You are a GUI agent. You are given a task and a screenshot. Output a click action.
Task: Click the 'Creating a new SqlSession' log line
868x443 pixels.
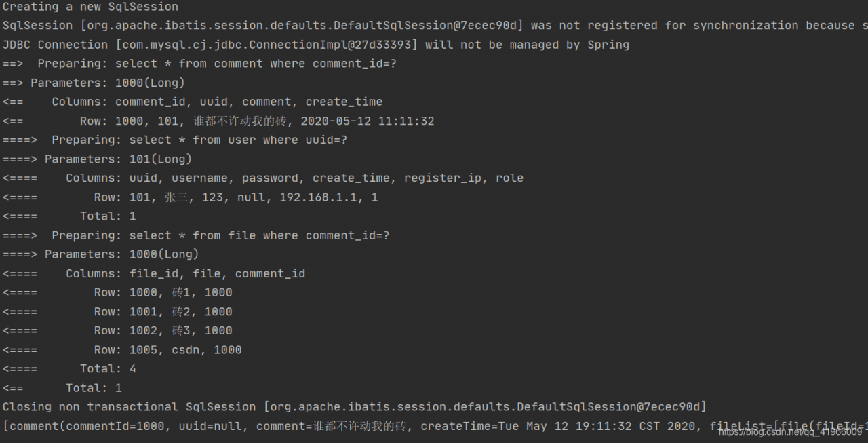pos(91,7)
